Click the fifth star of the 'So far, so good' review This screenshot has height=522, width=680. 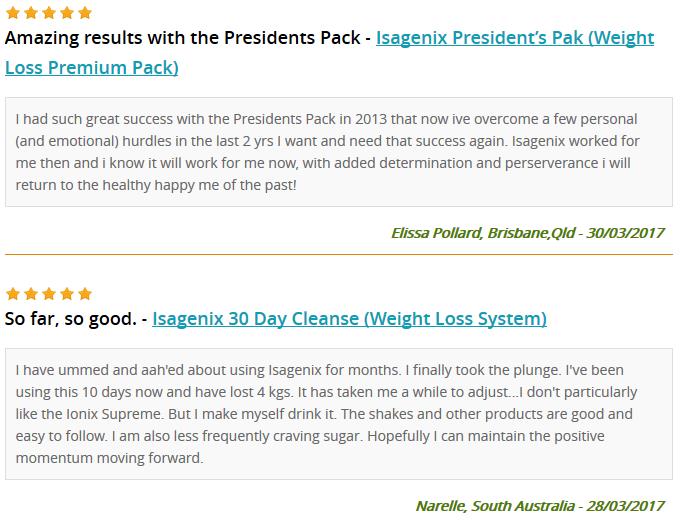pos(85,294)
